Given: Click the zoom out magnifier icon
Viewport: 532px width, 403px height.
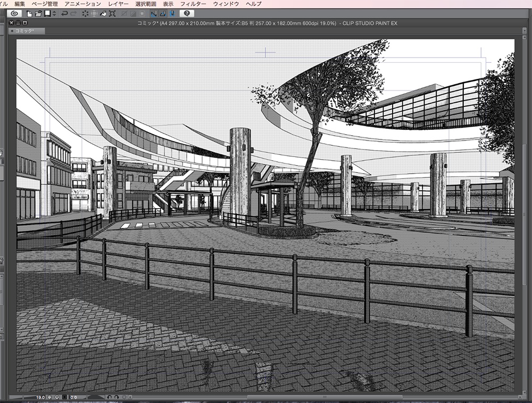Looking at the screenshot, I should (x=49, y=397).
